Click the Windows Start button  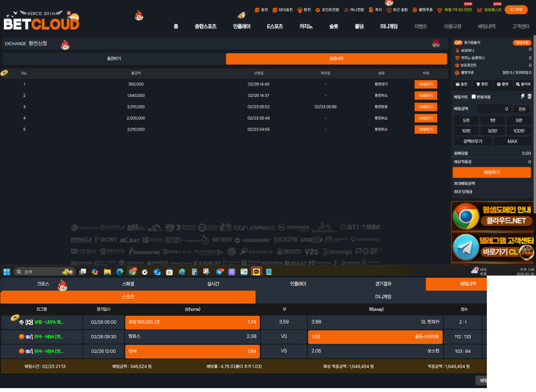click(x=7, y=272)
